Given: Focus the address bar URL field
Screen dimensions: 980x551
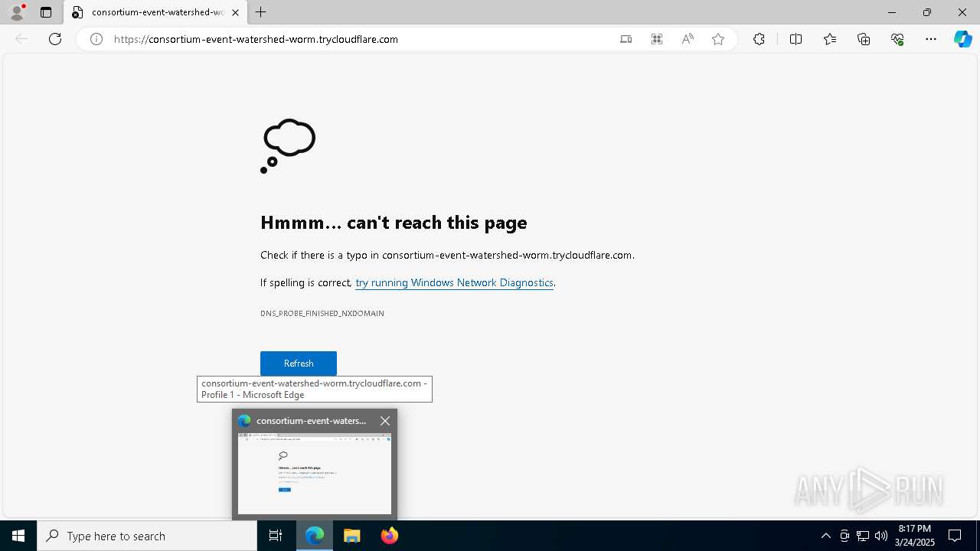Looking at the screenshot, I should (360, 39).
